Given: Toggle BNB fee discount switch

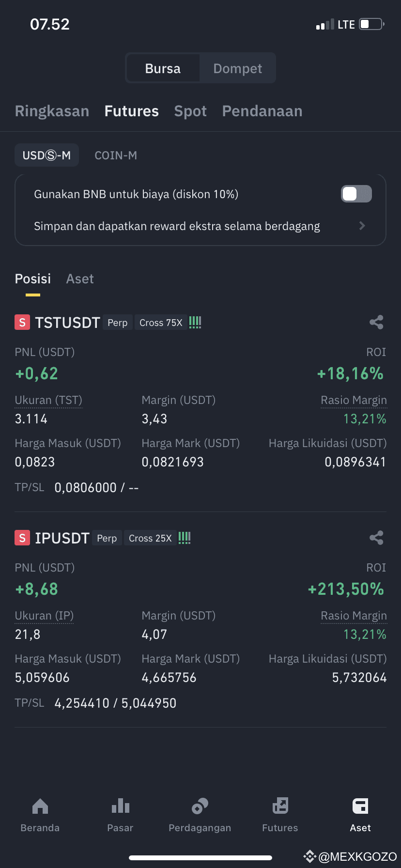Looking at the screenshot, I should 356,194.
